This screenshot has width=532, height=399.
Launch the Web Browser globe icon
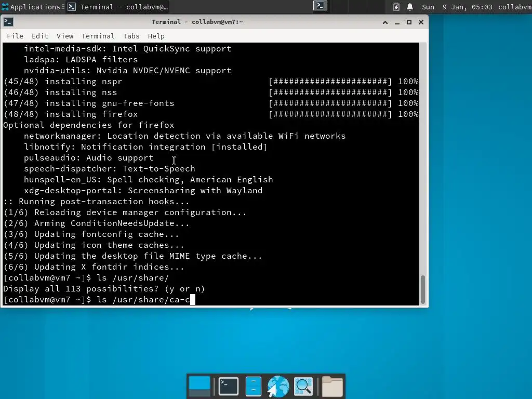(x=278, y=386)
